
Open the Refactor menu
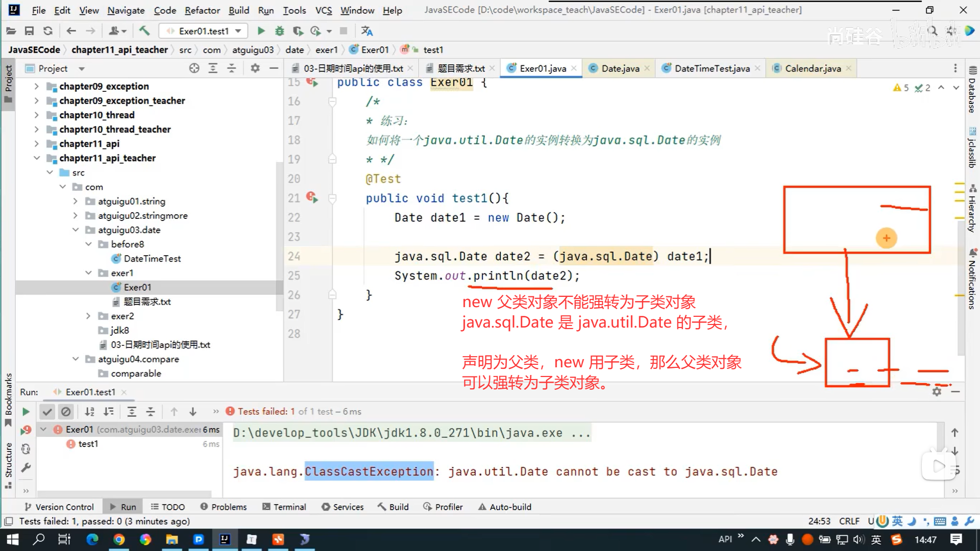click(x=202, y=10)
